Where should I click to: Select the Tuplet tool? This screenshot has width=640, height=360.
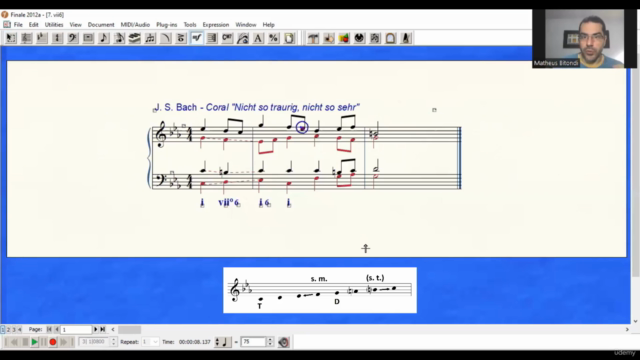point(150,38)
